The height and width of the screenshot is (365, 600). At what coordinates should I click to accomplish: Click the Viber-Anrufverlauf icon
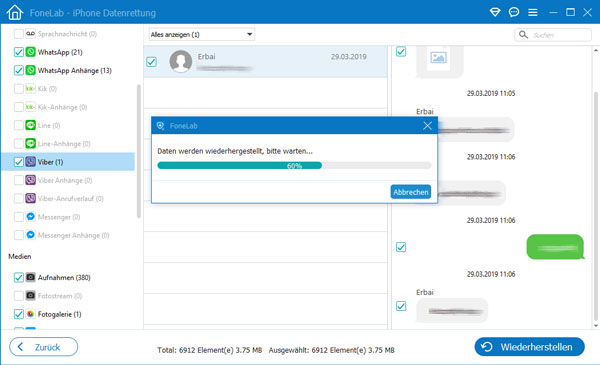click(31, 199)
